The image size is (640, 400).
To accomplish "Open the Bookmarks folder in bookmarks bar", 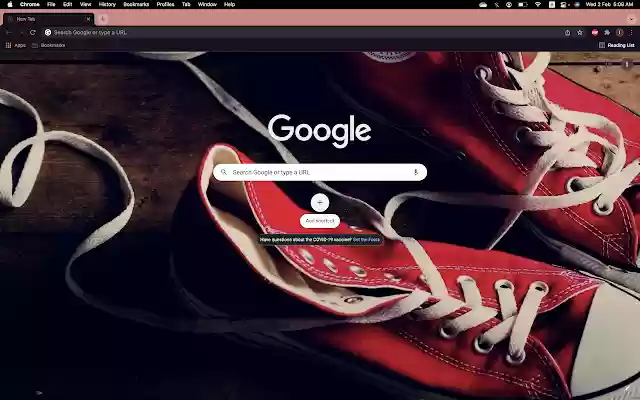I will pyautogui.click(x=49, y=45).
